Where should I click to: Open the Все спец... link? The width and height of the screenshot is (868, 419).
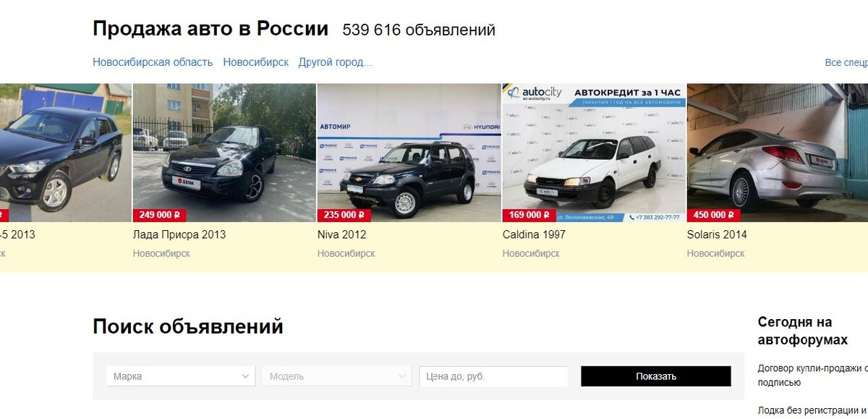(x=846, y=62)
